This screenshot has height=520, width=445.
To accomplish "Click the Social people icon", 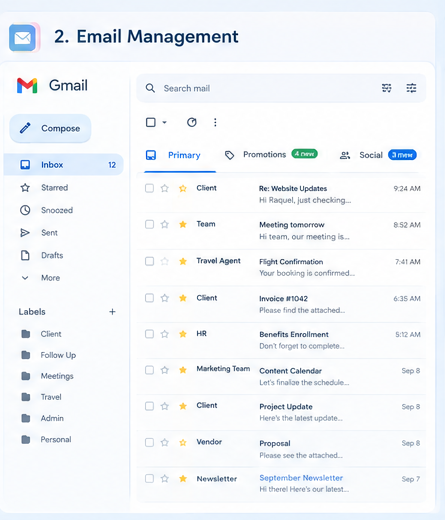I will 345,155.
